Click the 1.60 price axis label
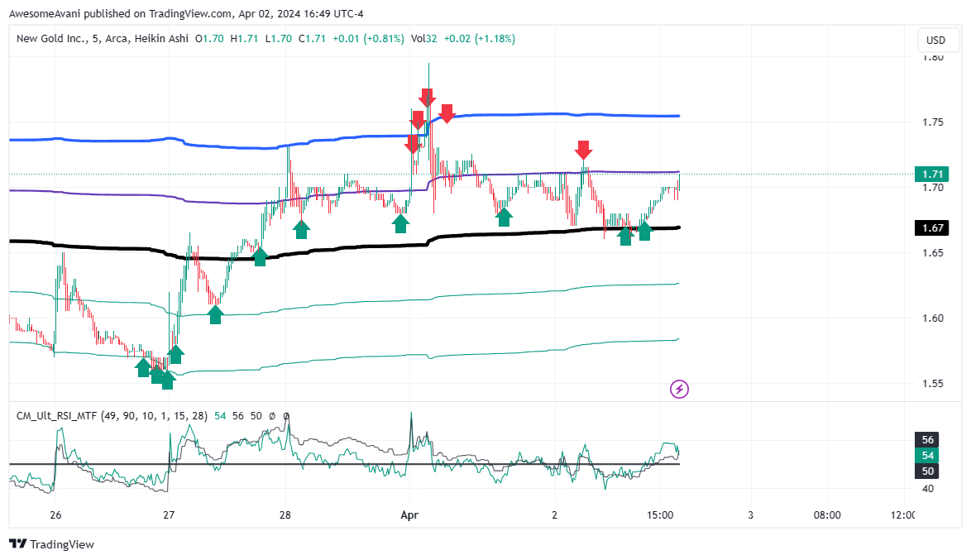The image size is (971, 560). [933, 318]
